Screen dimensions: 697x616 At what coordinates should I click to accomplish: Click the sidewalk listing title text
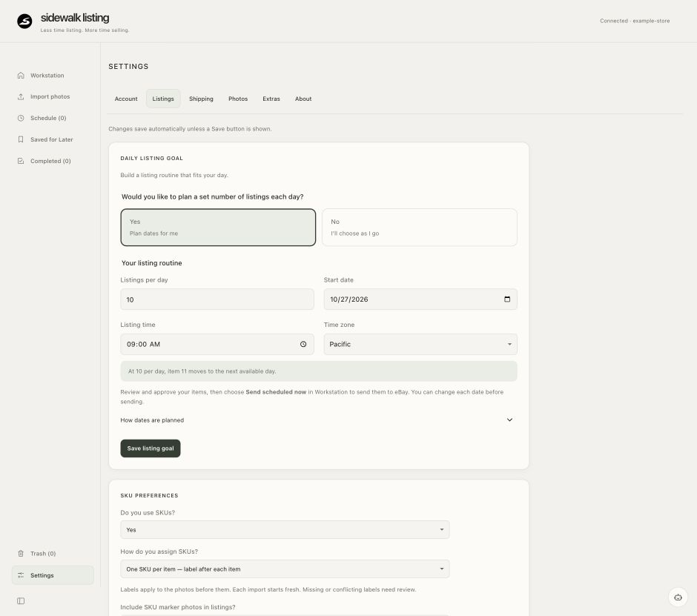point(75,18)
